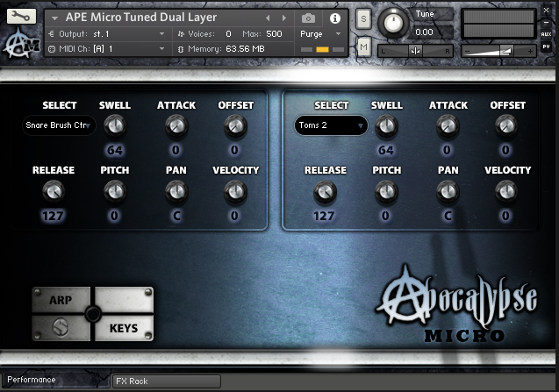This screenshot has width=559, height=392.
Task: Click the AUX button in header
Action: (x=546, y=33)
